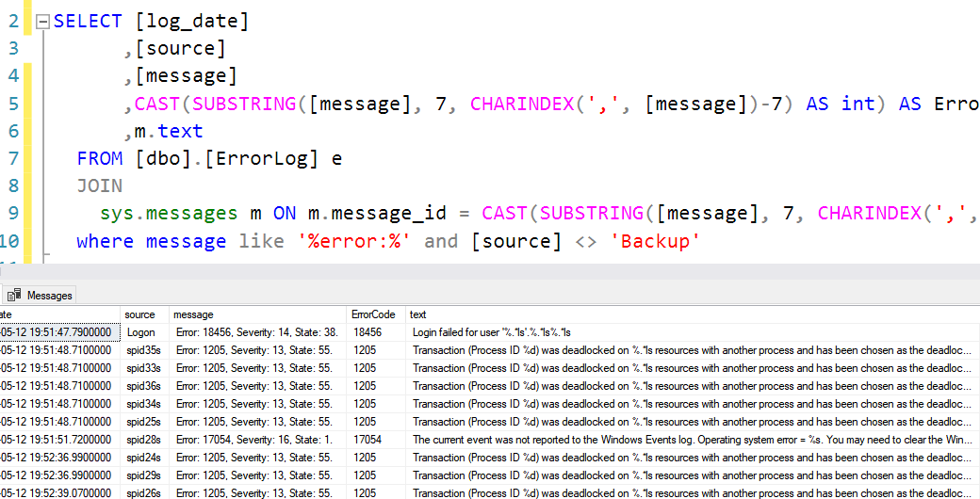This screenshot has height=499, width=980.
Task: Click the message column header
Action: pyautogui.click(x=194, y=314)
